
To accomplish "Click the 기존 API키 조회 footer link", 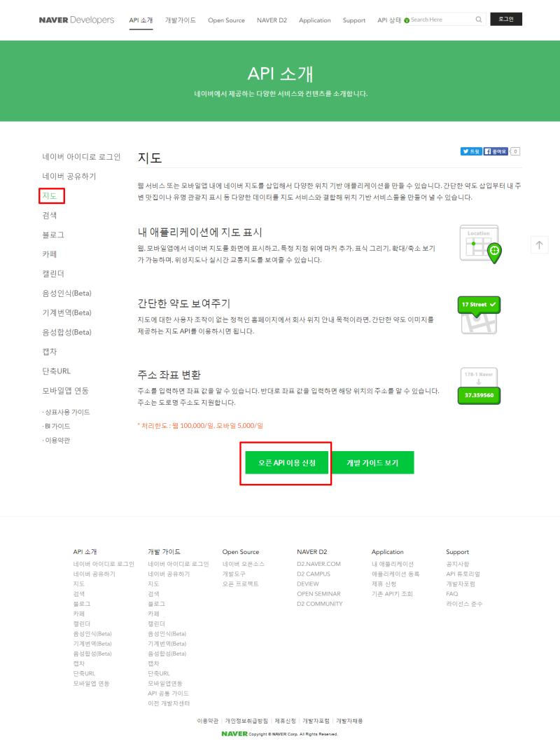I will coord(392,594).
